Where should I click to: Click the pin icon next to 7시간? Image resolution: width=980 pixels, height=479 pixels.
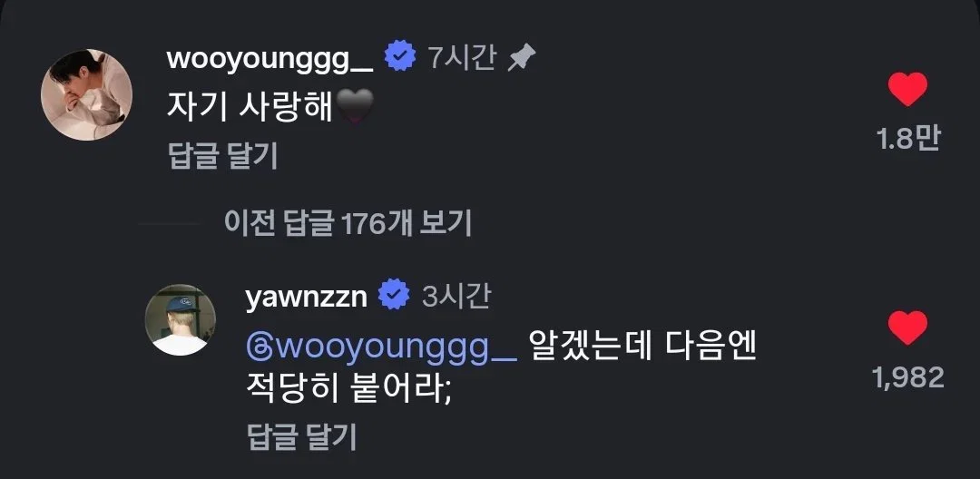[x=521, y=59]
